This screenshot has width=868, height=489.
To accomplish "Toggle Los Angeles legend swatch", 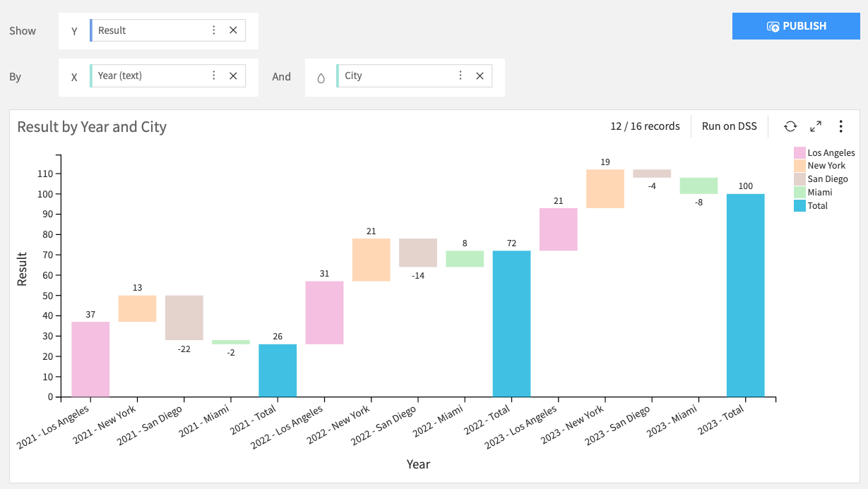I will (799, 153).
